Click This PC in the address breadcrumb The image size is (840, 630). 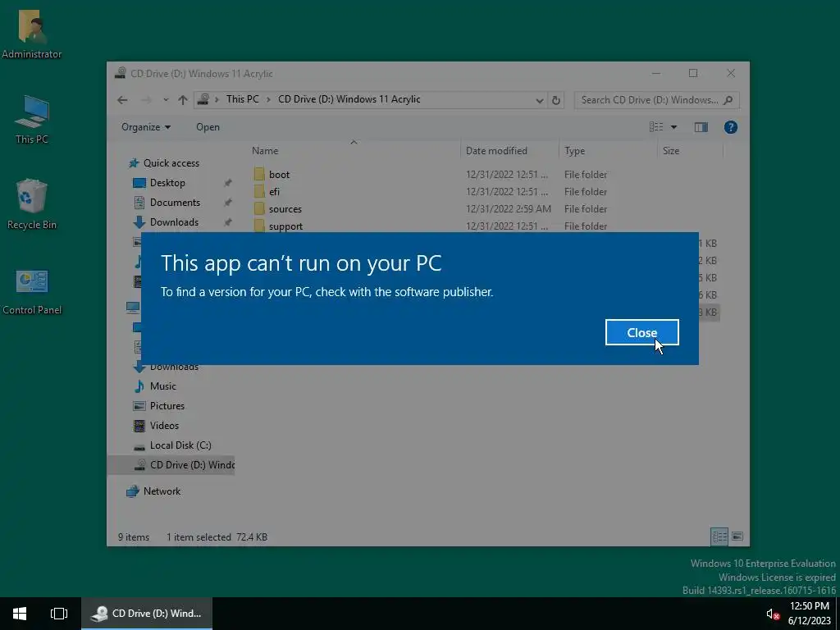[242, 99]
